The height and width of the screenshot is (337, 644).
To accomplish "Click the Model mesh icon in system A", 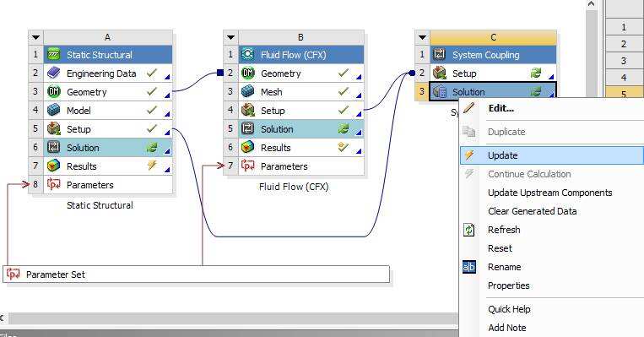I will tap(54, 110).
